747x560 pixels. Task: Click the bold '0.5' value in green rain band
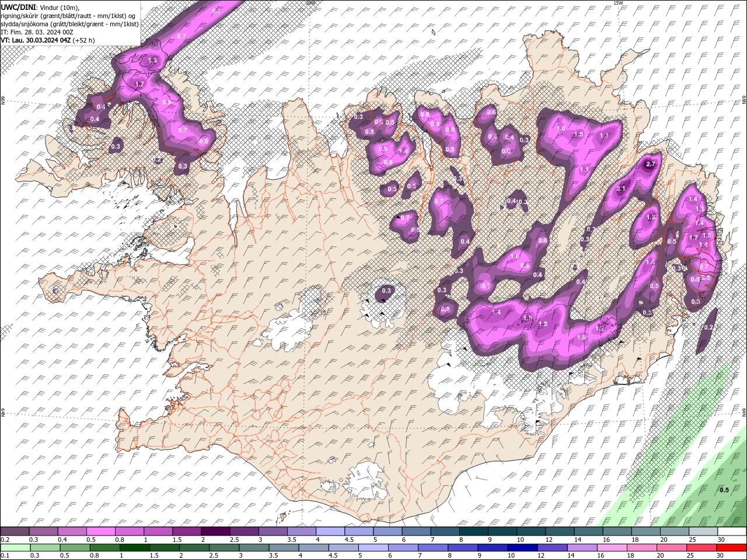pyautogui.click(x=724, y=489)
